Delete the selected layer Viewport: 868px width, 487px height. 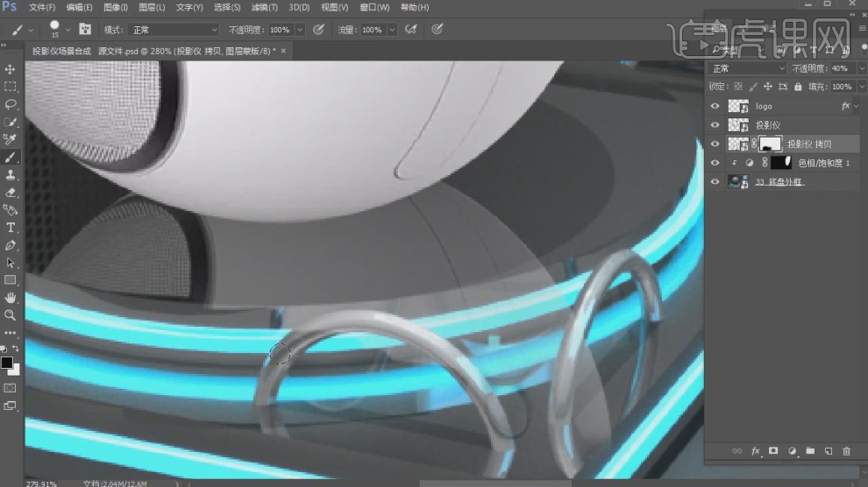coord(846,451)
